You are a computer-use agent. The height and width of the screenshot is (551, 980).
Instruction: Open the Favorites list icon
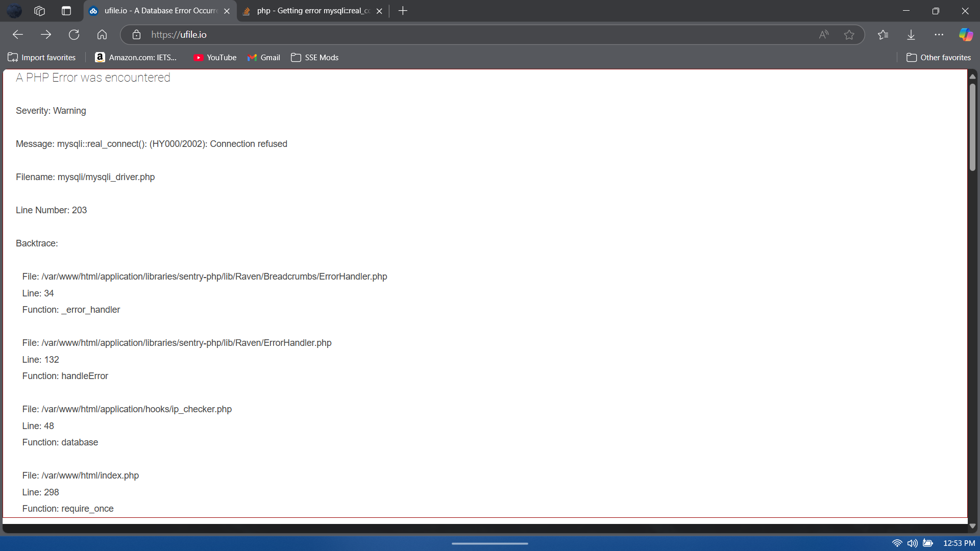tap(883, 35)
